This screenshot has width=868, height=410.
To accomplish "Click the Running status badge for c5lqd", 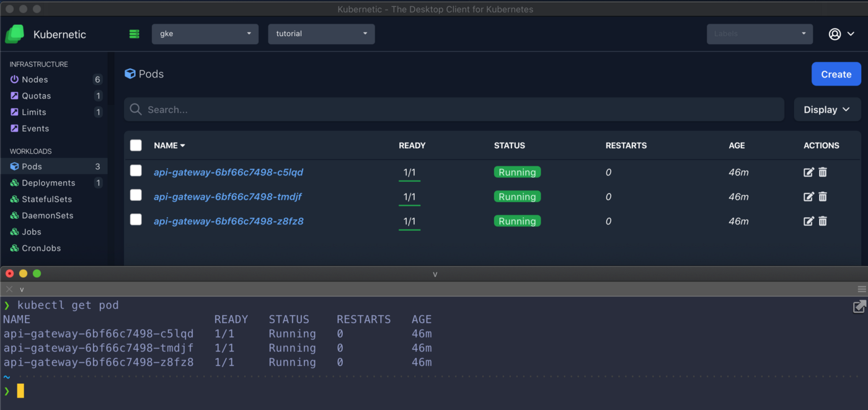I will 517,172.
